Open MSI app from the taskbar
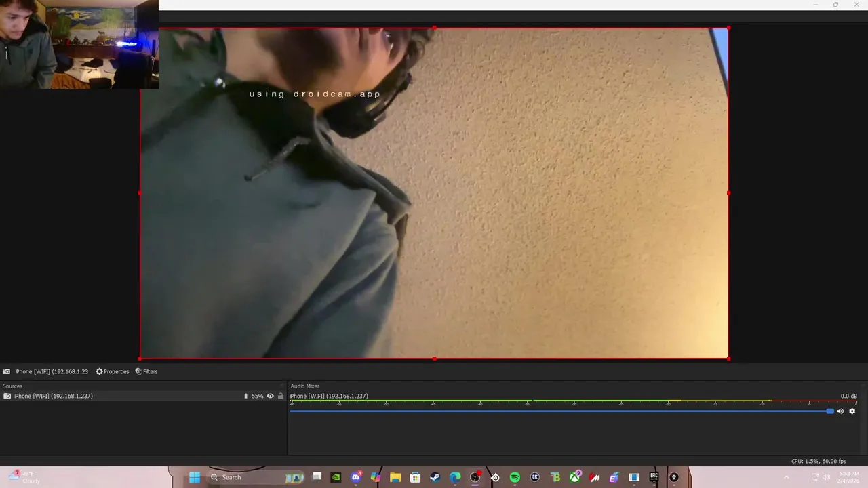 (x=594, y=477)
